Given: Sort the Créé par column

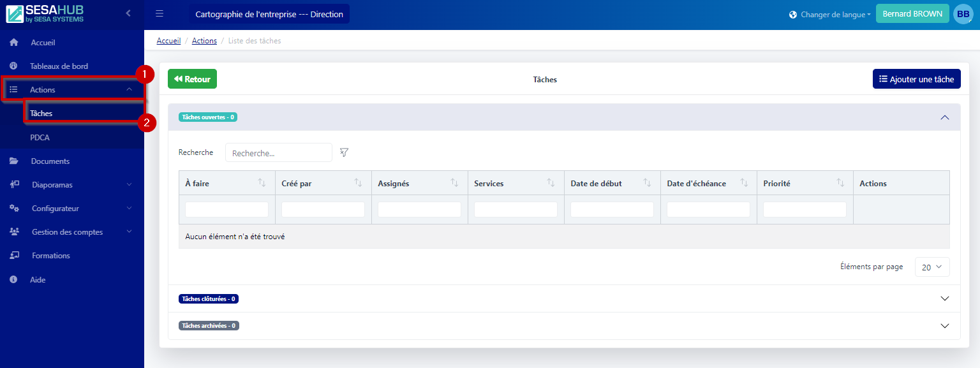Looking at the screenshot, I should [x=358, y=183].
